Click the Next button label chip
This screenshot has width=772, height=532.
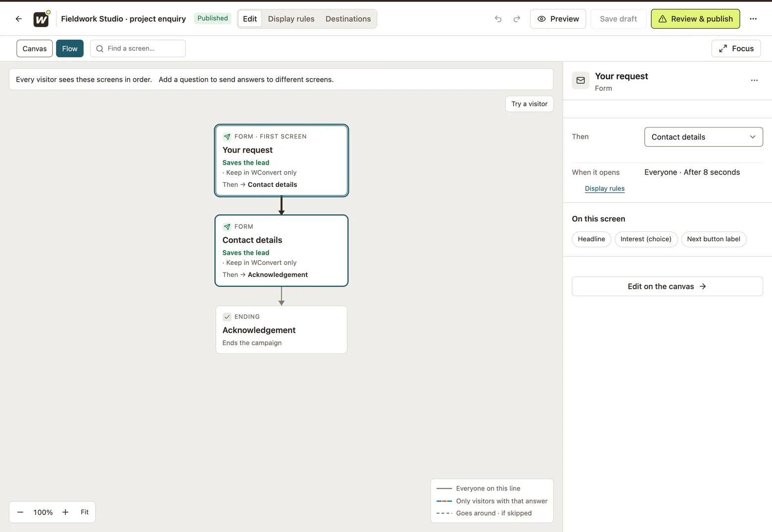(x=714, y=239)
